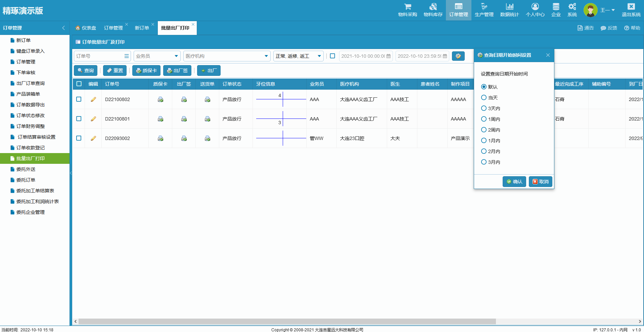The image size is (644, 332).
Task: Click the scroll right arrow at bottom
Action: [x=640, y=321]
